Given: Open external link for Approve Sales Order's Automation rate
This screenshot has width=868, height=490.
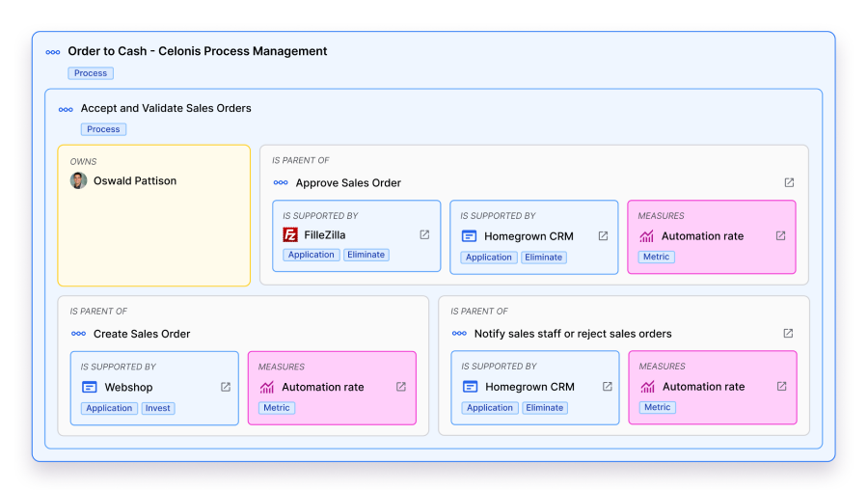Looking at the screenshot, I should [780, 236].
